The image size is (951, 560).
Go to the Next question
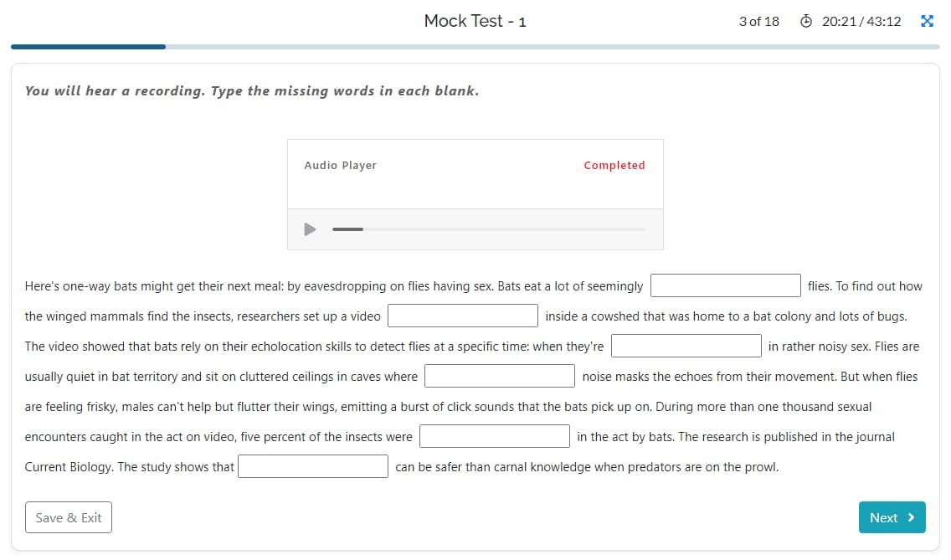(x=892, y=518)
